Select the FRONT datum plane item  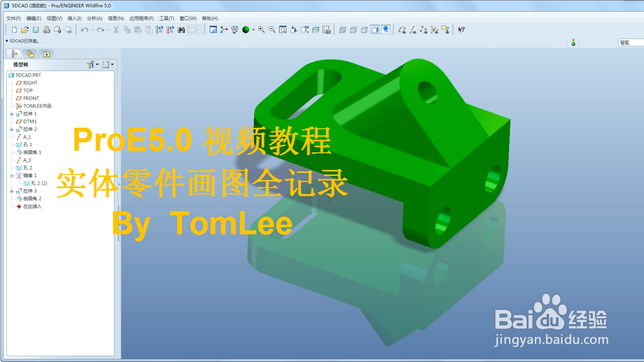click(27, 99)
